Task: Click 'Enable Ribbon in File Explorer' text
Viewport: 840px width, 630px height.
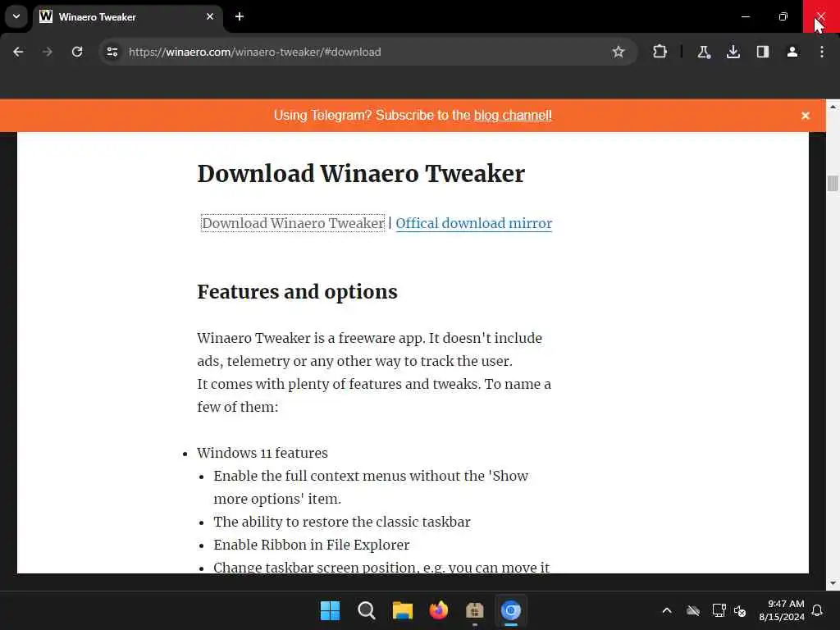Action: 311,545
